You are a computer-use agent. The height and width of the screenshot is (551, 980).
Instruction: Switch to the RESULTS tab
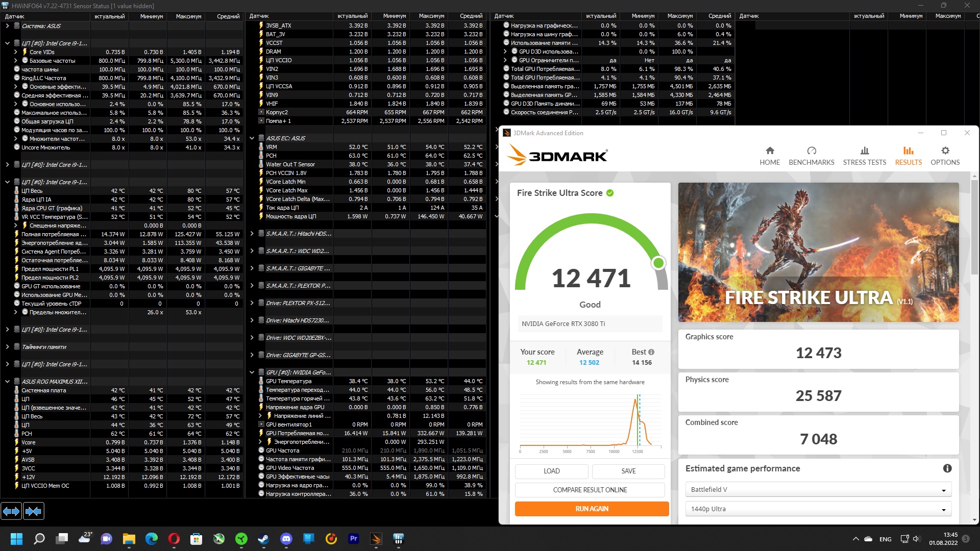(908, 156)
